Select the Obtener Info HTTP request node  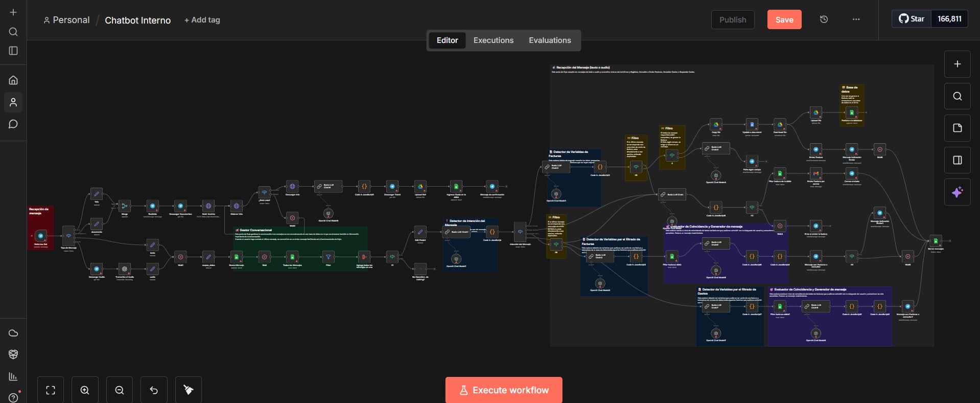236,206
